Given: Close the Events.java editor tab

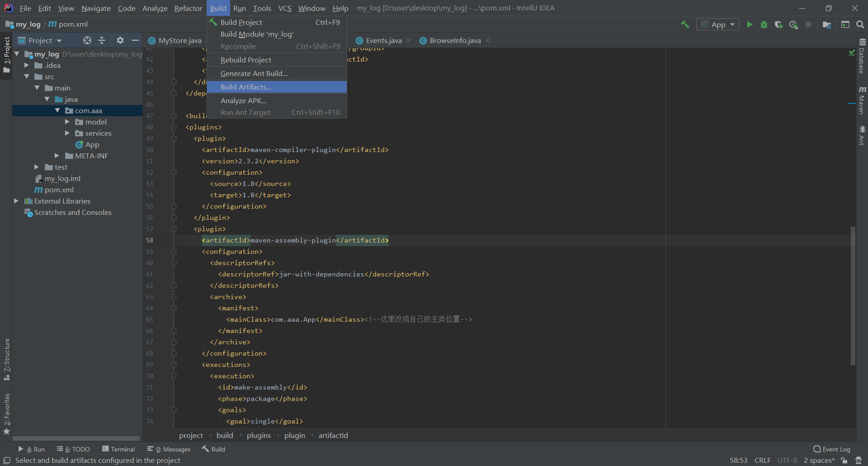Looking at the screenshot, I should click(408, 40).
